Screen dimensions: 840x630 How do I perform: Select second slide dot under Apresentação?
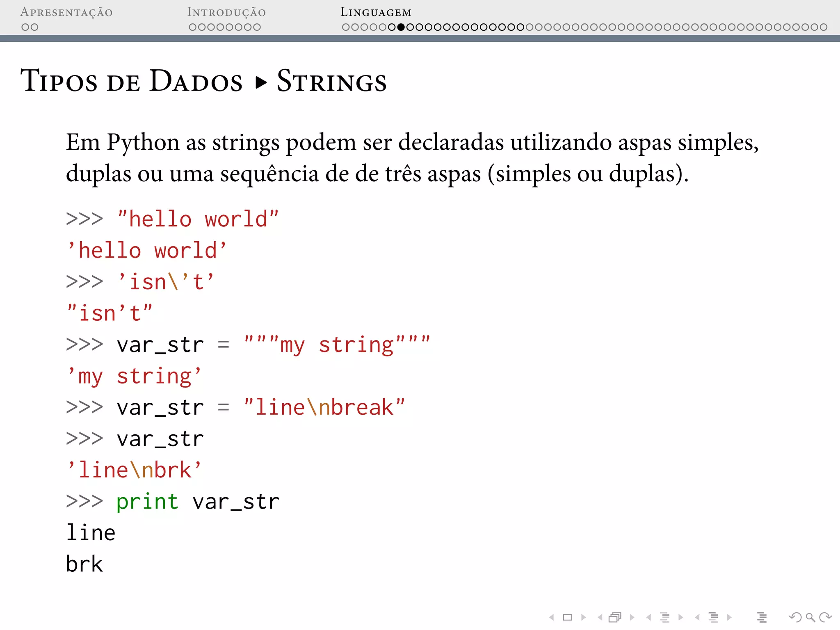click(34, 27)
